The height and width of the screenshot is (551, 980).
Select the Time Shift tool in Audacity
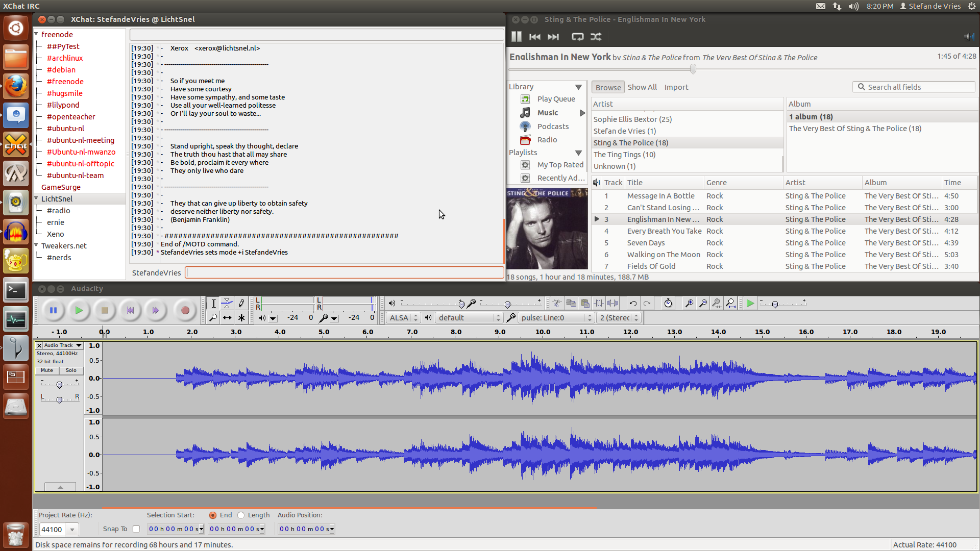[x=227, y=318]
